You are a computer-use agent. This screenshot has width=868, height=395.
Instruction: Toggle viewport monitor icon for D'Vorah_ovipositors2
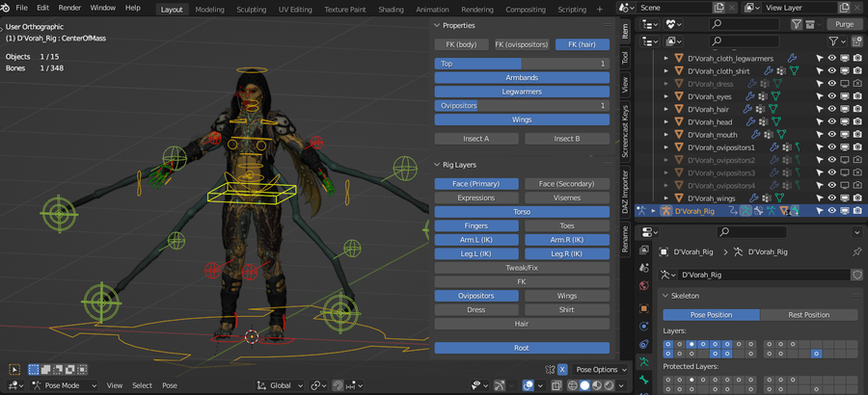tap(844, 161)
